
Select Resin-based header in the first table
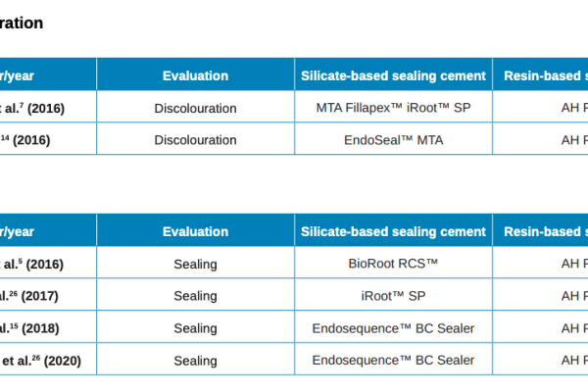tap(545, 75)
